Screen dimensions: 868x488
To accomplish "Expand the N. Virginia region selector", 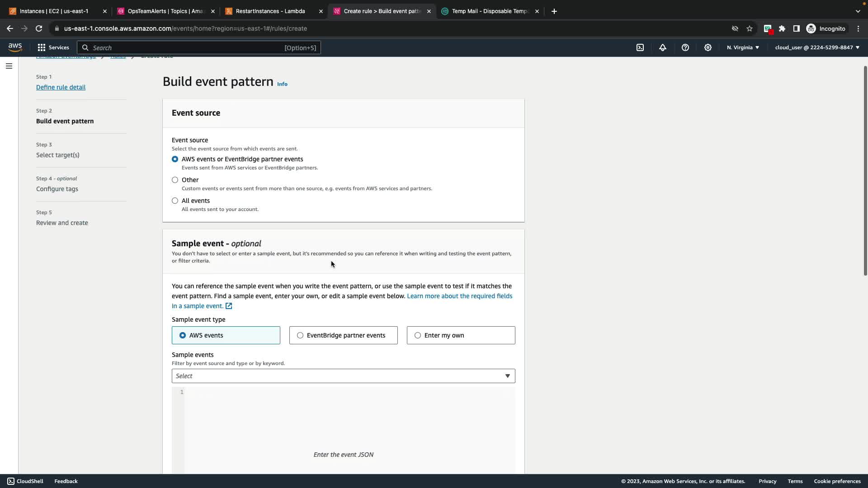I will tap(743, 47).
